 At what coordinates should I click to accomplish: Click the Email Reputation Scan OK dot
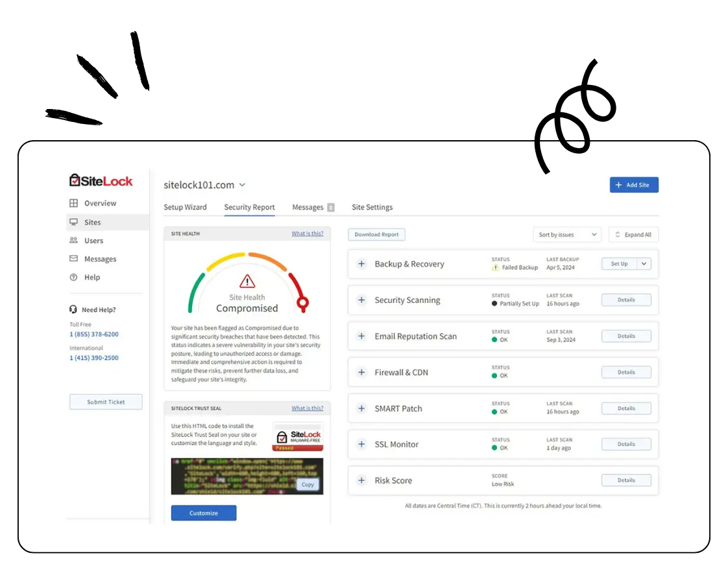pos(494,340)
